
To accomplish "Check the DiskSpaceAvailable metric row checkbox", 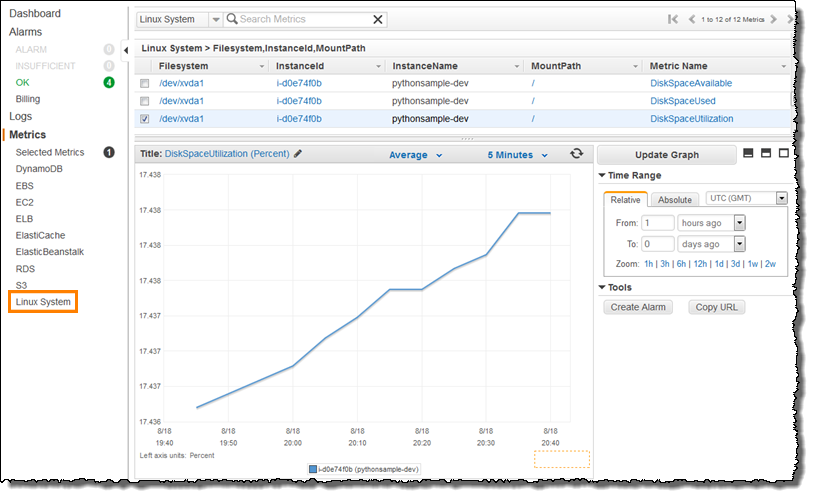I will (x=145, y=84).
